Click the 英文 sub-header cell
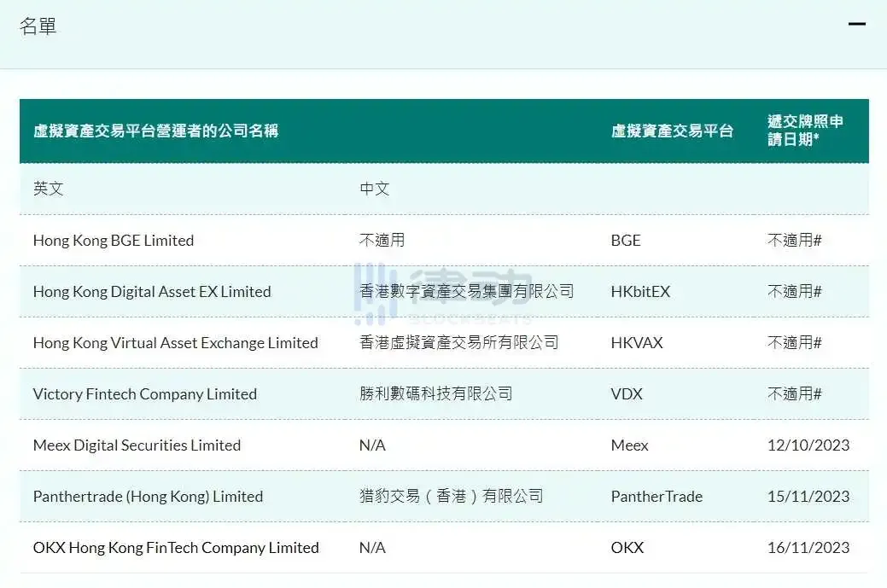This screenshot has width=887, height=588. (x=48, y=189)
